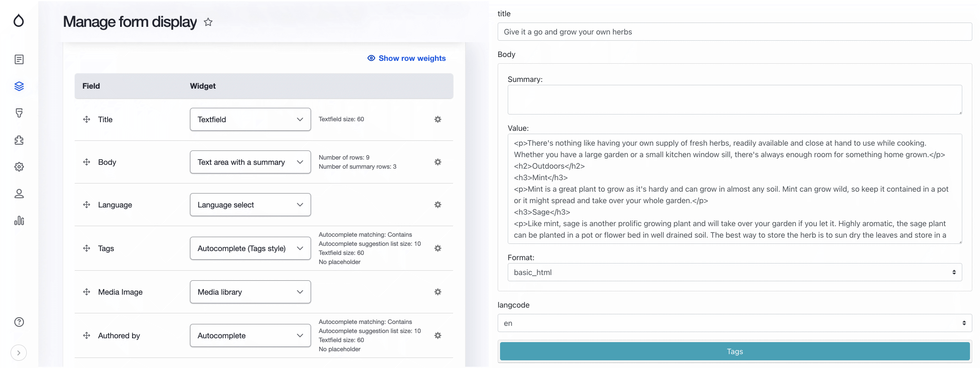Open the Title widget dropdown
The height and width of the screenshot is (368, 980).
(250, 119)
